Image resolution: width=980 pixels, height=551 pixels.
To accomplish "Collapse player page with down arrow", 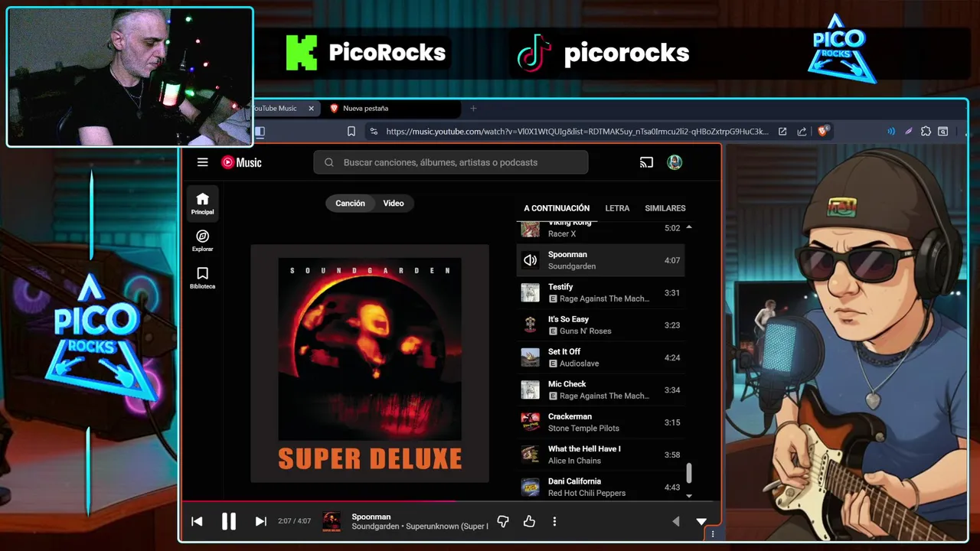I will 701,521.
